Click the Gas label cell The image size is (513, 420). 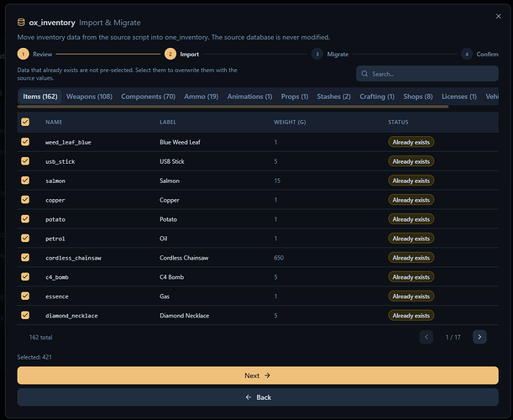165,297
